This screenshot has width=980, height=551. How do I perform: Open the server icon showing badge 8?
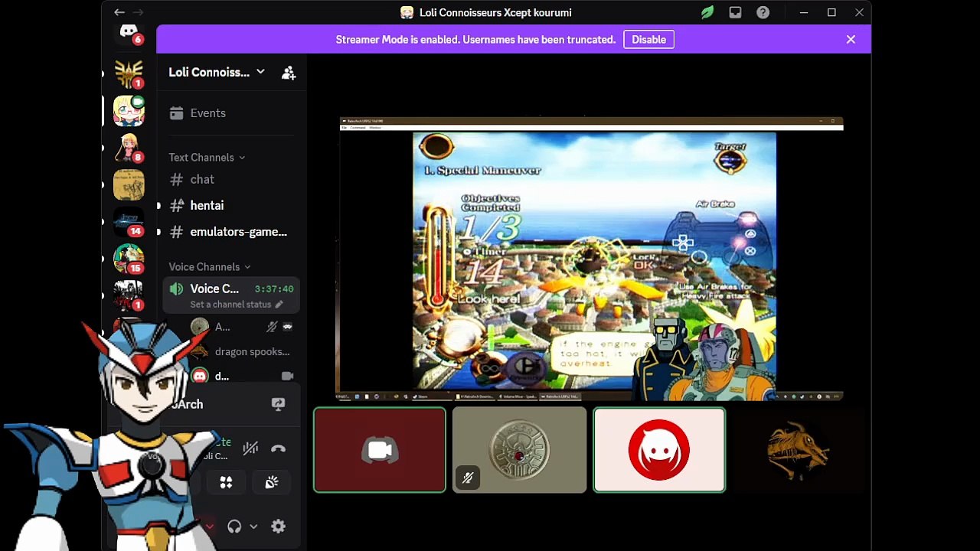pos(129,148)
